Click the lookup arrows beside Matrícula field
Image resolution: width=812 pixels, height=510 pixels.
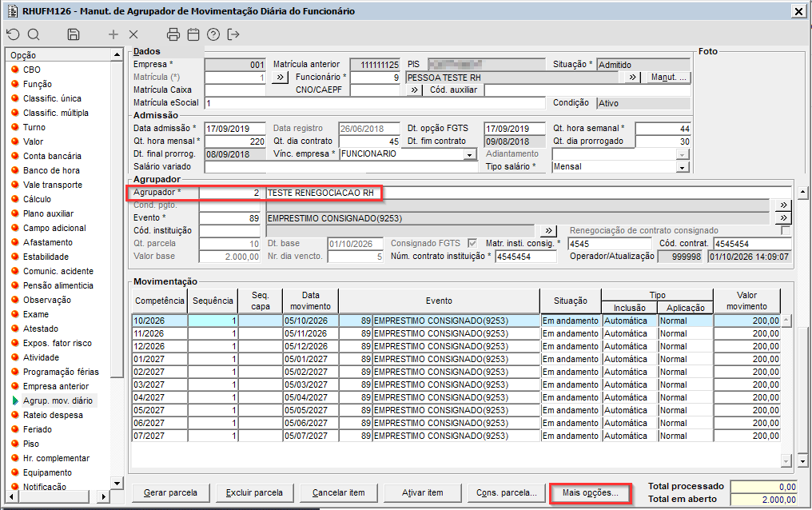[280, 78]
